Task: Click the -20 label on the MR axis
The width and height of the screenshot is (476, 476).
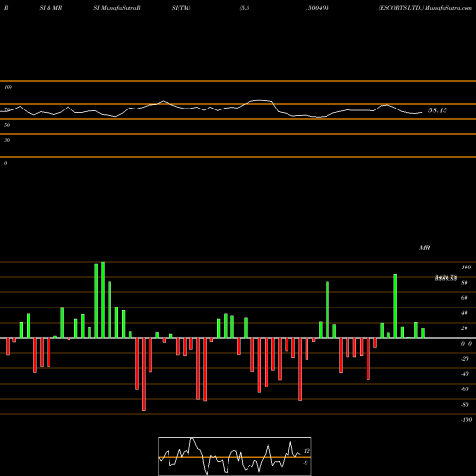Action: pos(465,359)
